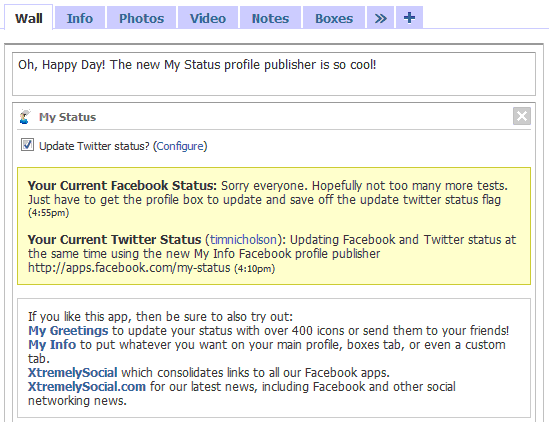Select the Notes tab
The width and height of the screenshot is (549, 422).
point(270,18)
